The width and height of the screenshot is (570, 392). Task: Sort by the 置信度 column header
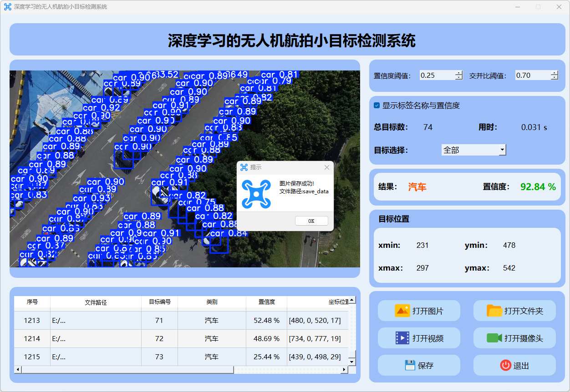click(x=266, y=302)
